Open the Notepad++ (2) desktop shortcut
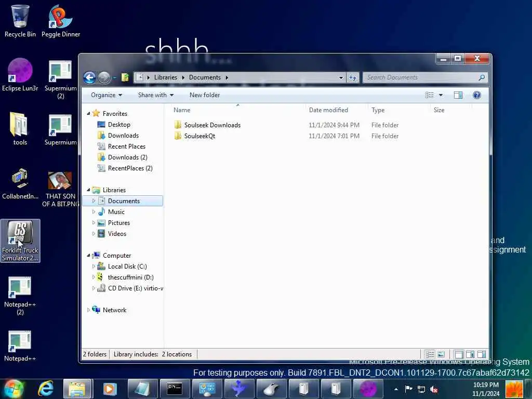 [x=20, y=296]
